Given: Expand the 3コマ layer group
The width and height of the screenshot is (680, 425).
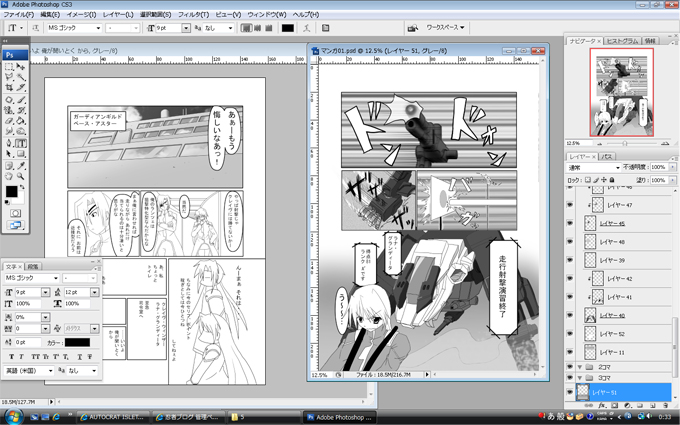Looking at the screenshot, I should pyautogui.click(x=580, y=378).
